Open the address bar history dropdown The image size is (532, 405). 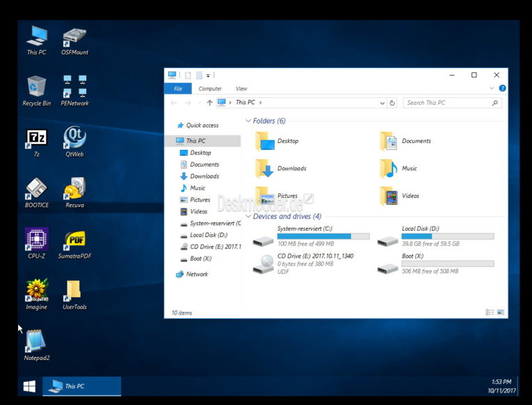pyautogui.click(x=382, y=103)
